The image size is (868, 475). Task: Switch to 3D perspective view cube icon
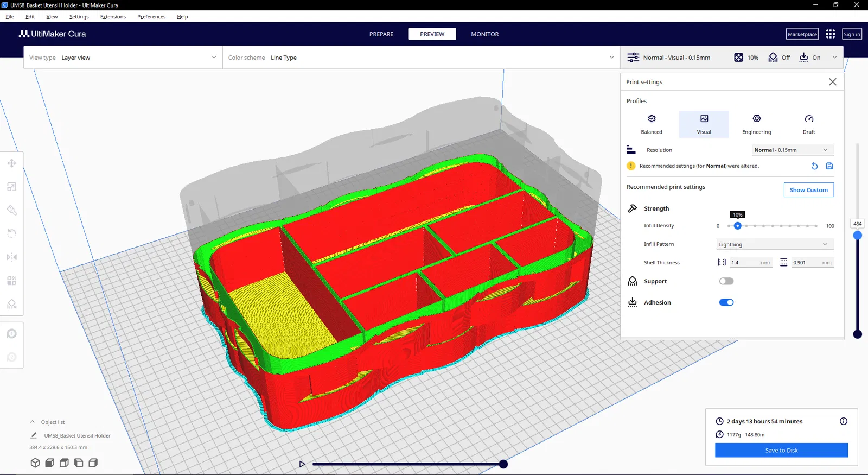pos(35,463)
